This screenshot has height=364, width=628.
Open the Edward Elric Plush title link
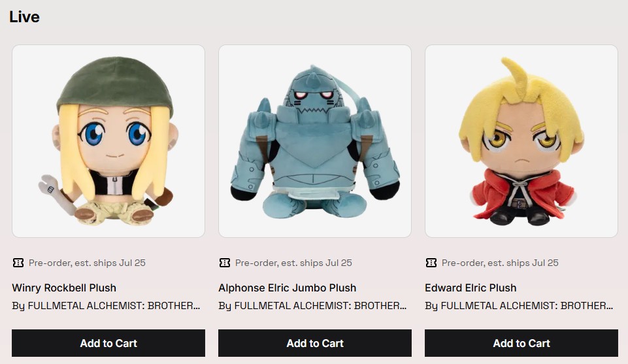coord(471,288)
